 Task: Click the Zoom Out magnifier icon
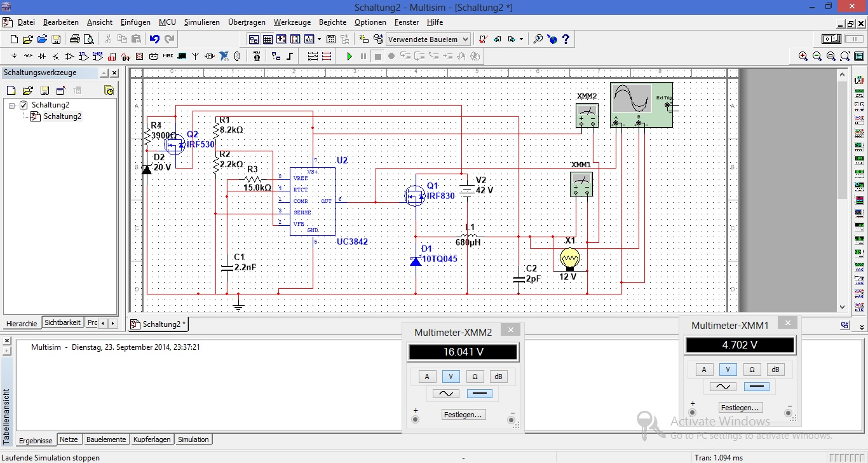(x=817, y=56)
